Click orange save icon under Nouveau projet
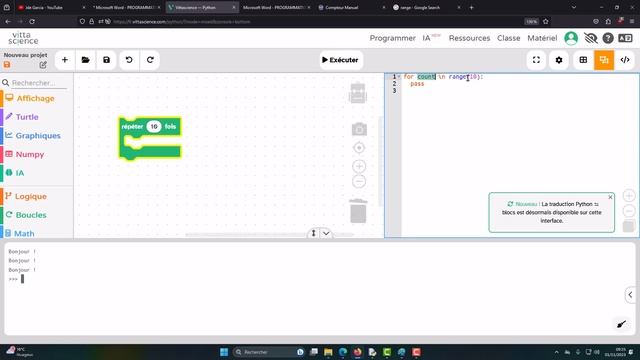Viewport: 640px width, 360px height. [7, 65]
